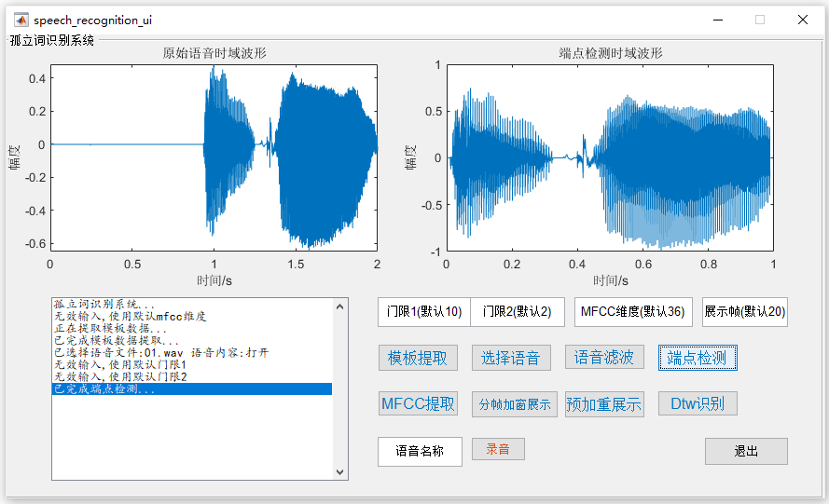Run Dtw识别 recognition
Viewport: 829px width, 504px height.
tap(698, 403)
